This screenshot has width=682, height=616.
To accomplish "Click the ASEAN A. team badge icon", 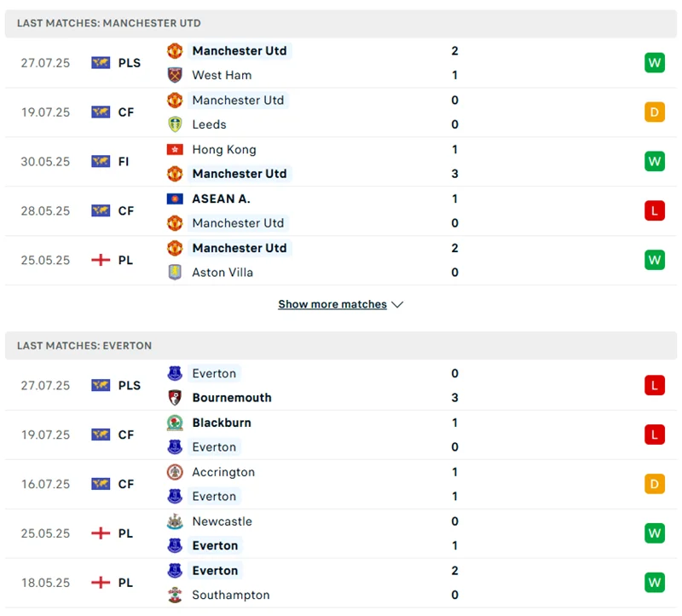I will coord(175,199).
